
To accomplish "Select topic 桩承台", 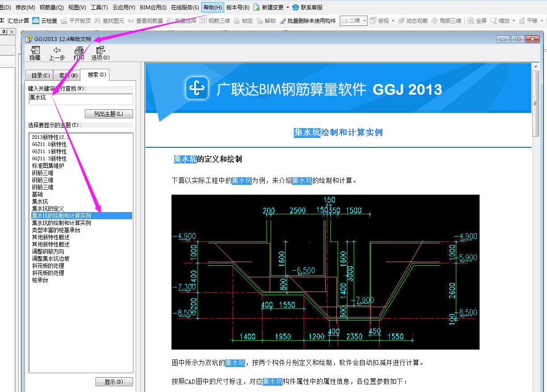I will pyautogui.click(x=40, y=280).
